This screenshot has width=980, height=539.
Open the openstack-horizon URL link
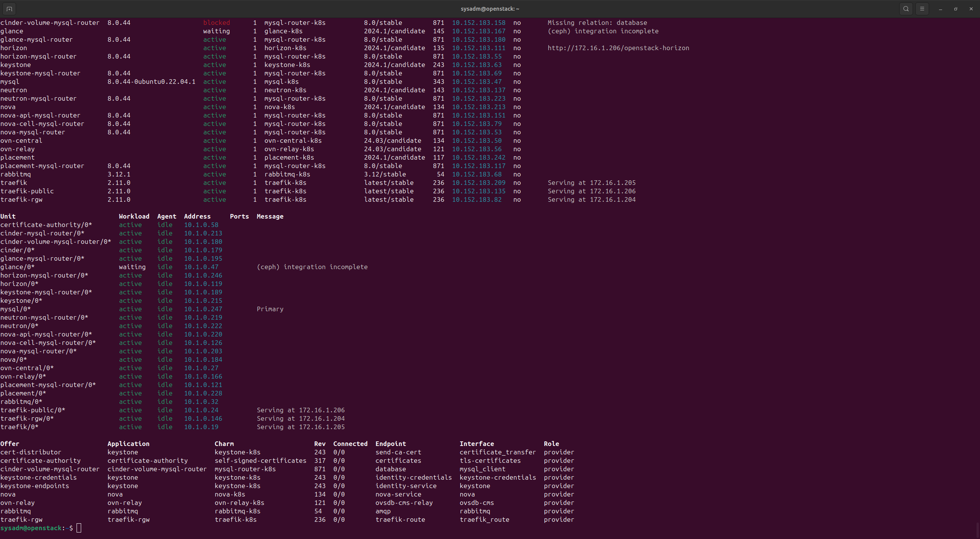click(x=618, y=48)
